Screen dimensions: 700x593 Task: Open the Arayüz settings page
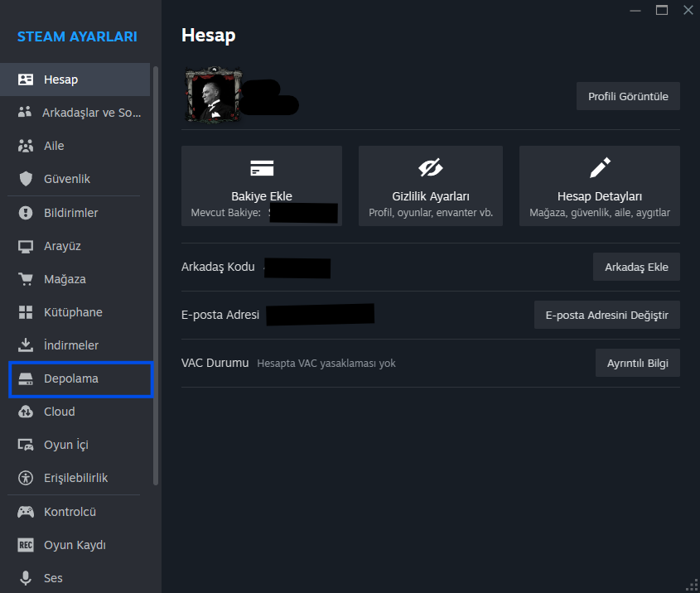point(75,246)
